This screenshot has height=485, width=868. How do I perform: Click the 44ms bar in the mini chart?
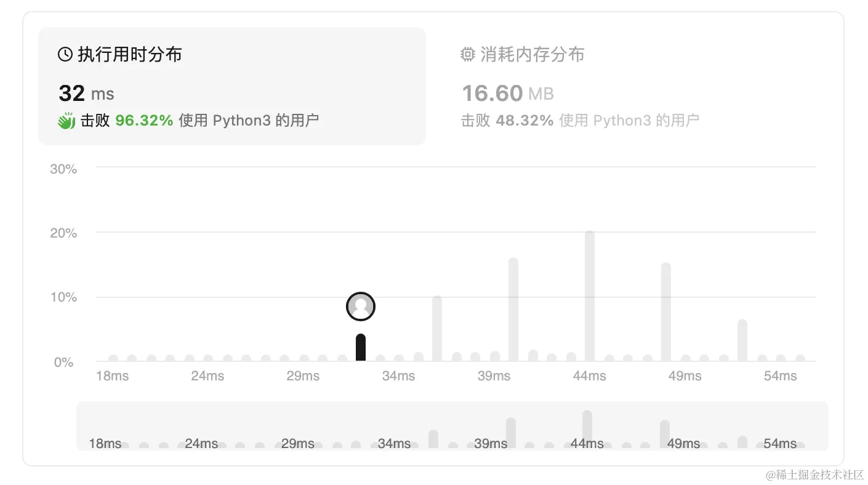click(587, 425)
